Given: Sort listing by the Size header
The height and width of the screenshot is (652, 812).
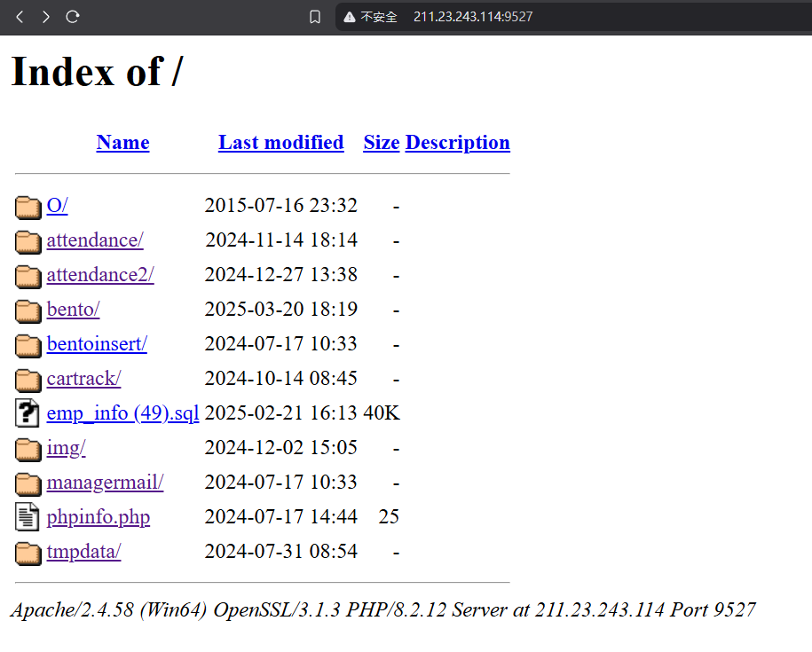Looking at the screenshot, I should [x=381, y=142].
